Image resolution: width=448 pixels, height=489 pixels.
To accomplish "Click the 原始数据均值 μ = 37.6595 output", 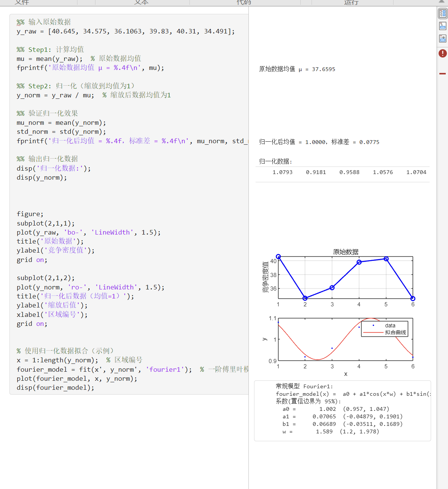I will [x=297, y=69].
